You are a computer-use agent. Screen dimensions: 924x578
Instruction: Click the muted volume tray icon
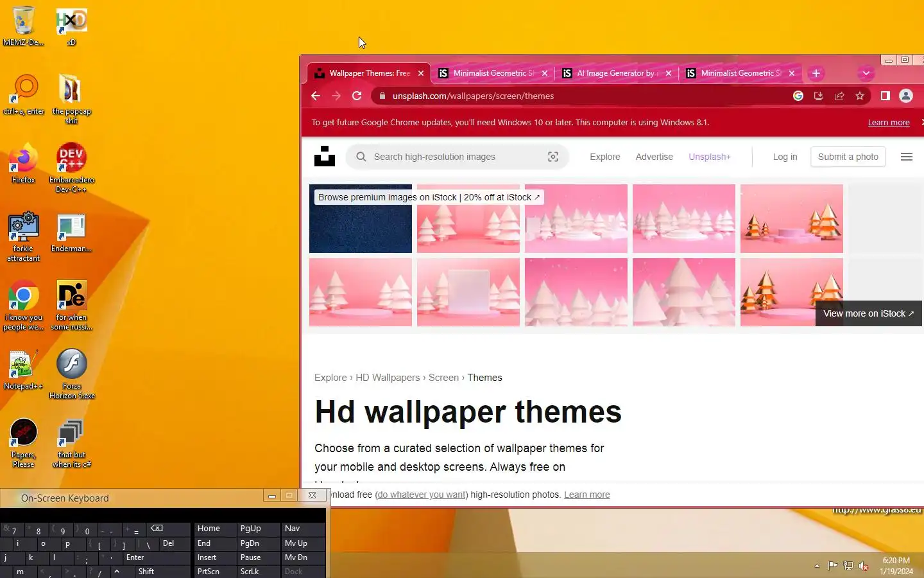click(x=864, y=566)
